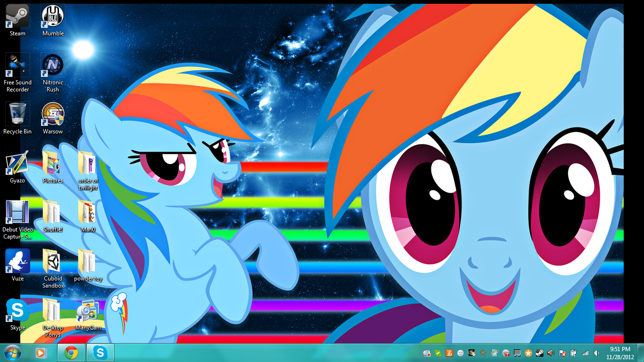Open Action Center flag icon
The image size is (644, 362).
562,353
